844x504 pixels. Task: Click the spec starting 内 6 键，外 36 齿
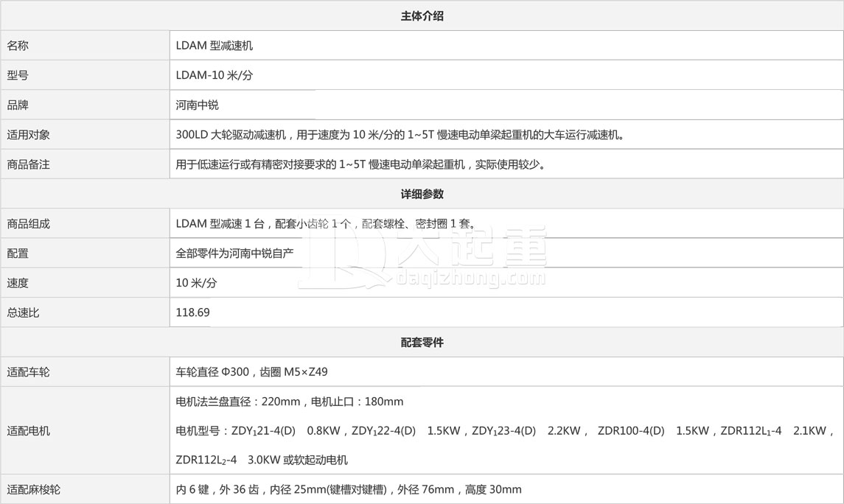point(349,489)
